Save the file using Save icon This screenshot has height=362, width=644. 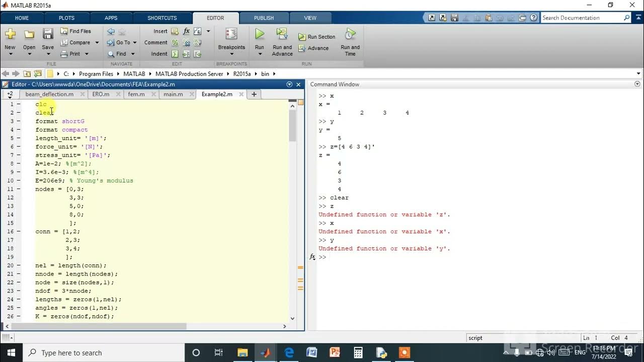coord(48,34)
